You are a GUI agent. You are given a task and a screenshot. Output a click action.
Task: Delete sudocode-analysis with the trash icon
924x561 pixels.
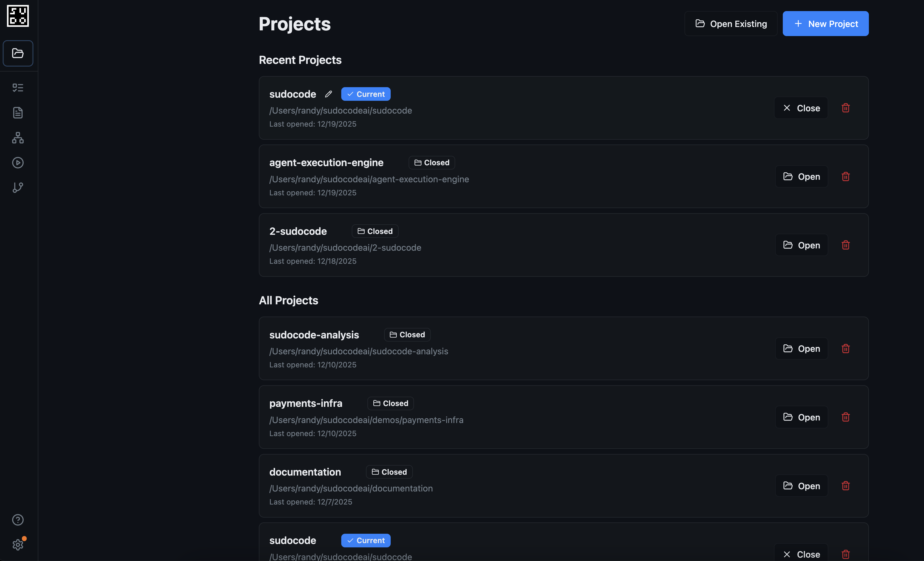pyautogui.click(x=846, y=348)
